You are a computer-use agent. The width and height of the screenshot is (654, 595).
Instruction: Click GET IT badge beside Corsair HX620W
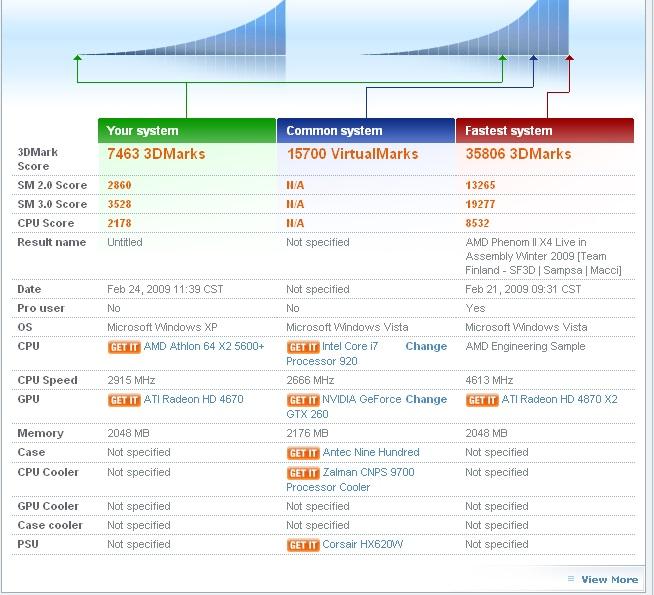[303, 545]
